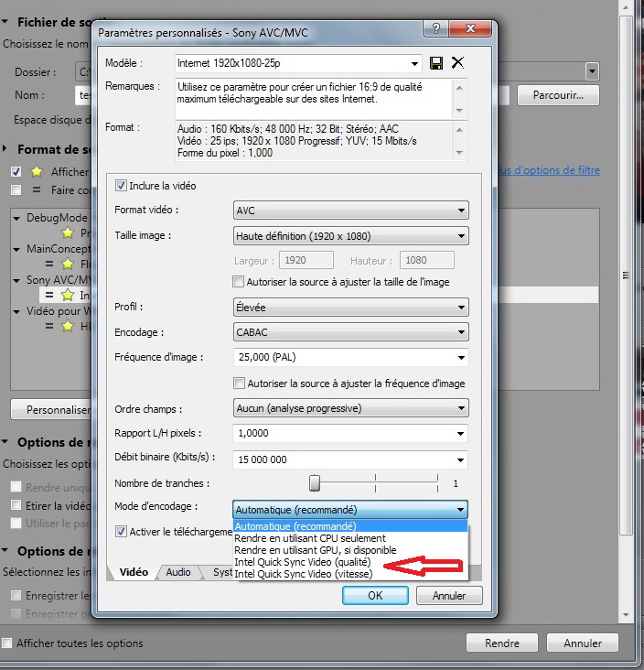
Task: Collapse the DebugMode tree group
Action: [16, 218]
